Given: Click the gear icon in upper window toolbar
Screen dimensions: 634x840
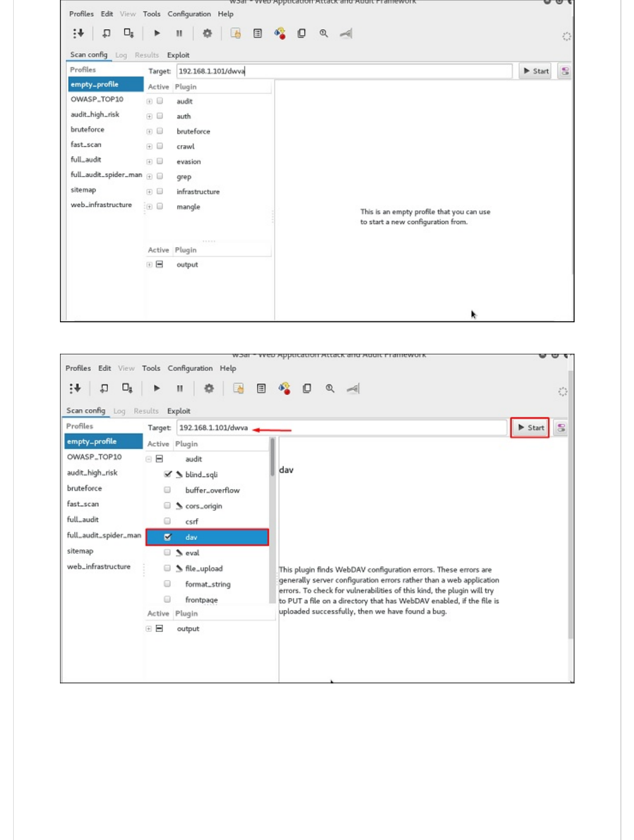Looking at the screenshot, I should (207, 33).
